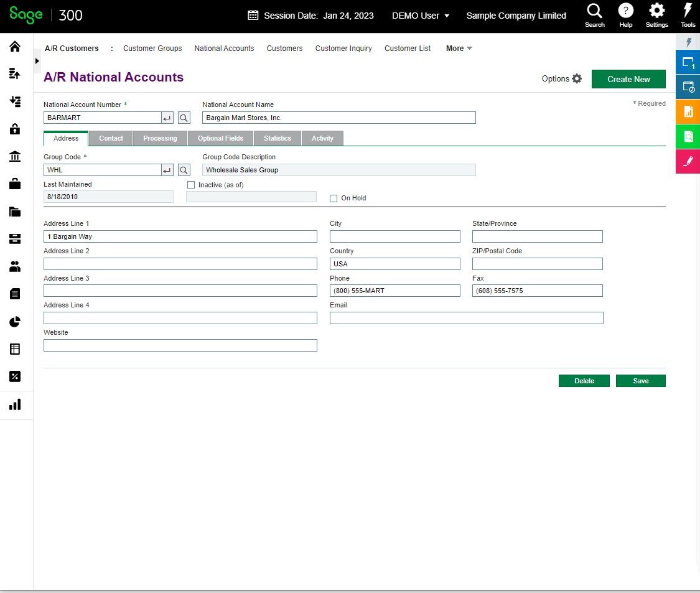Open the bar chart sidebar icon
Screen dimensions: 700x593
(15, 404)
